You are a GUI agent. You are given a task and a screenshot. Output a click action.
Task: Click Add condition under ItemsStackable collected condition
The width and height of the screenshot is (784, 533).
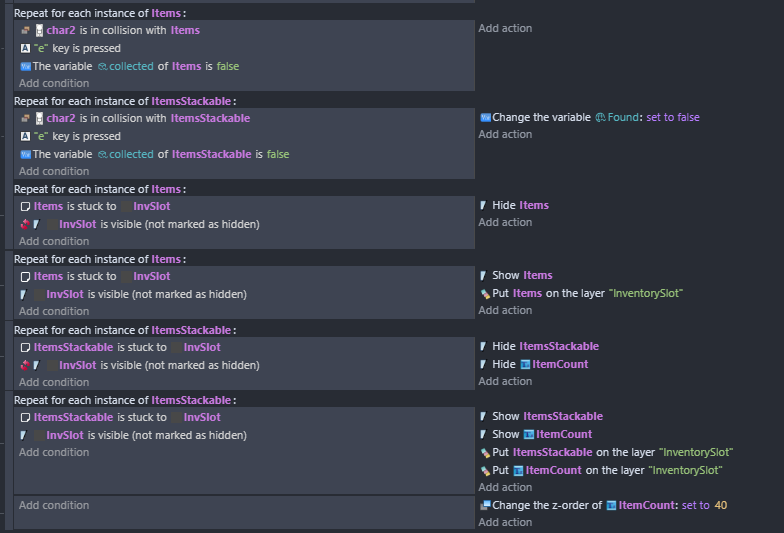(x=54, y=172)
